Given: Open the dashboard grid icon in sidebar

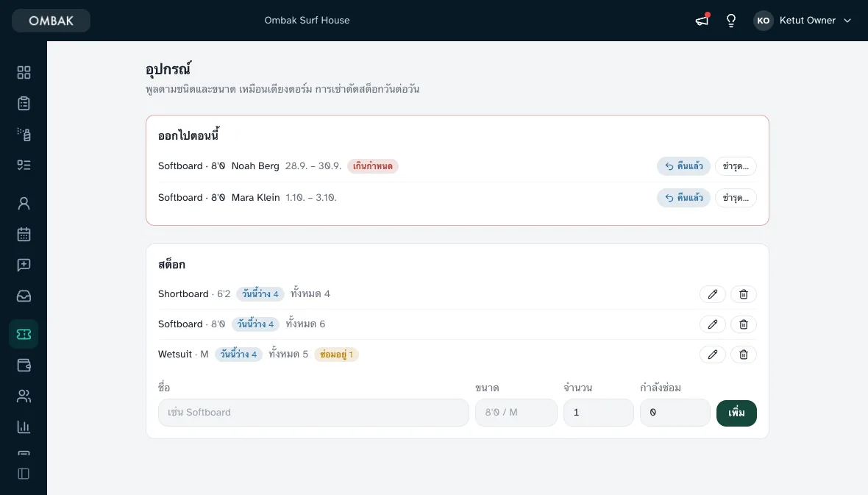Looking at the screenshot, I should click(x=24, y=73).
